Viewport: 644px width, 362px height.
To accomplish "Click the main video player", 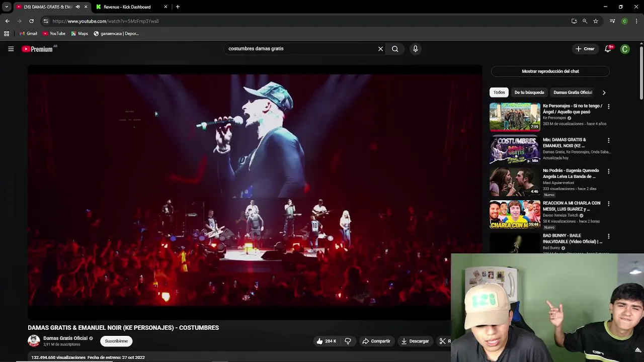I will point(255,192).
